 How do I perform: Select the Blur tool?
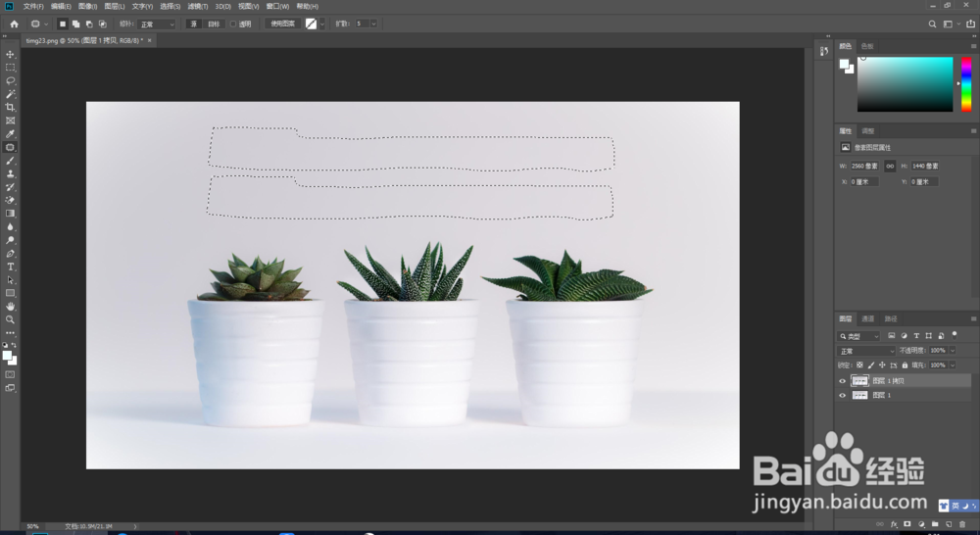click(x=10, y=227)
